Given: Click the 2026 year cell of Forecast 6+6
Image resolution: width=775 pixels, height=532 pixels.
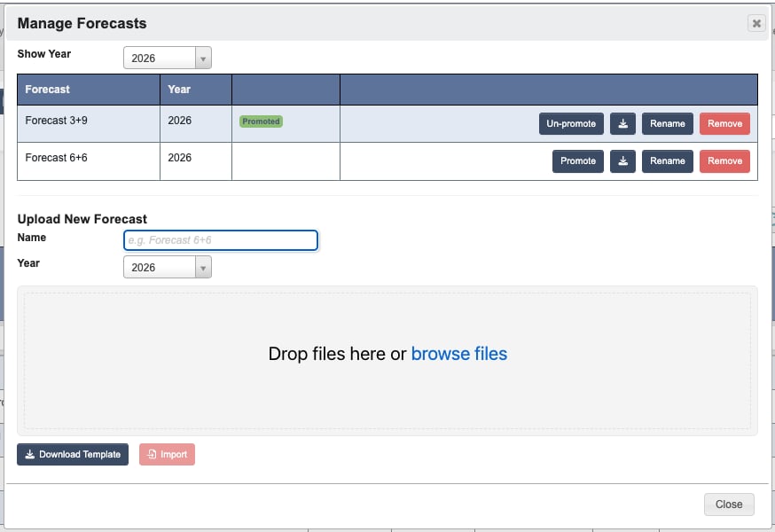Looking at the screenshot, I should point(196,161).
